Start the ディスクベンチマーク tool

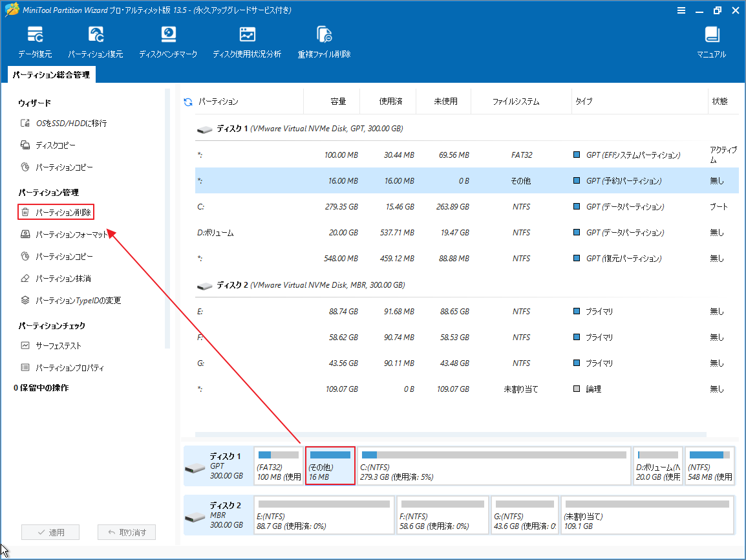coord(168,41)
